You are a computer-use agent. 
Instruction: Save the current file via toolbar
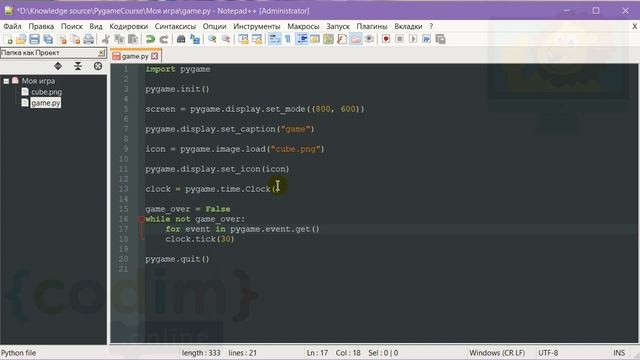click(x=35, y=39)
